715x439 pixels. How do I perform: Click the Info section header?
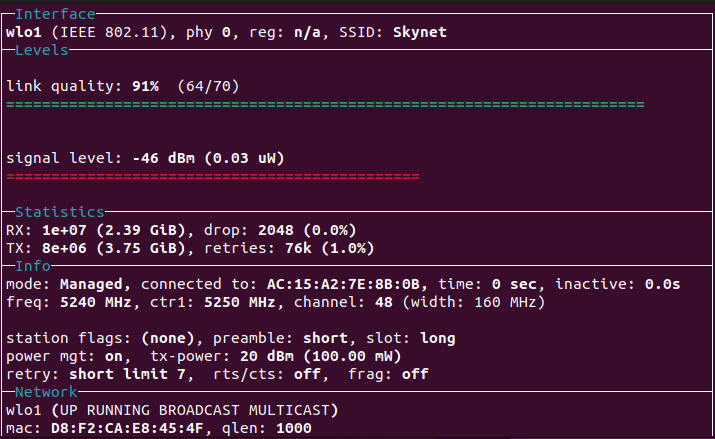pyautogui.click(x=35, y=265)
